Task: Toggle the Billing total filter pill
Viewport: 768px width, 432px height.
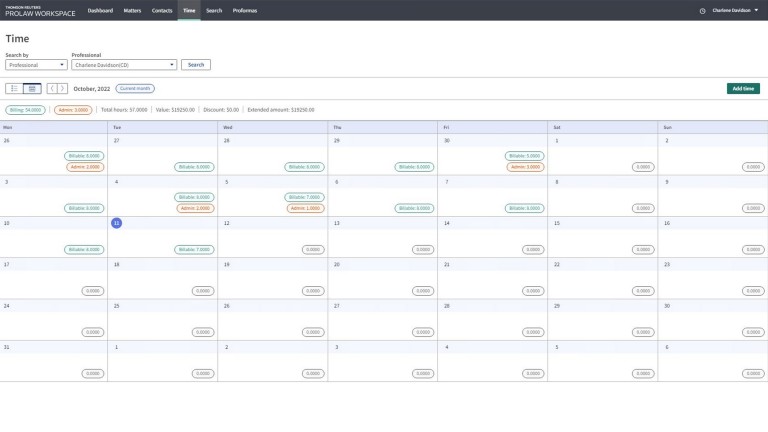Action: [x=26, y=109]
